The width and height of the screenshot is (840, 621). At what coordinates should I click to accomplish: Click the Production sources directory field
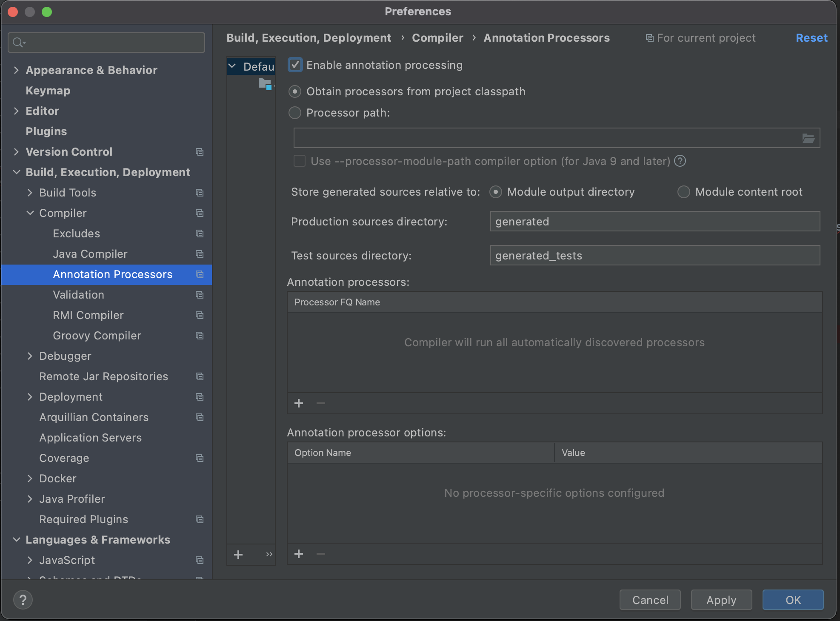(x=654, y=222)
